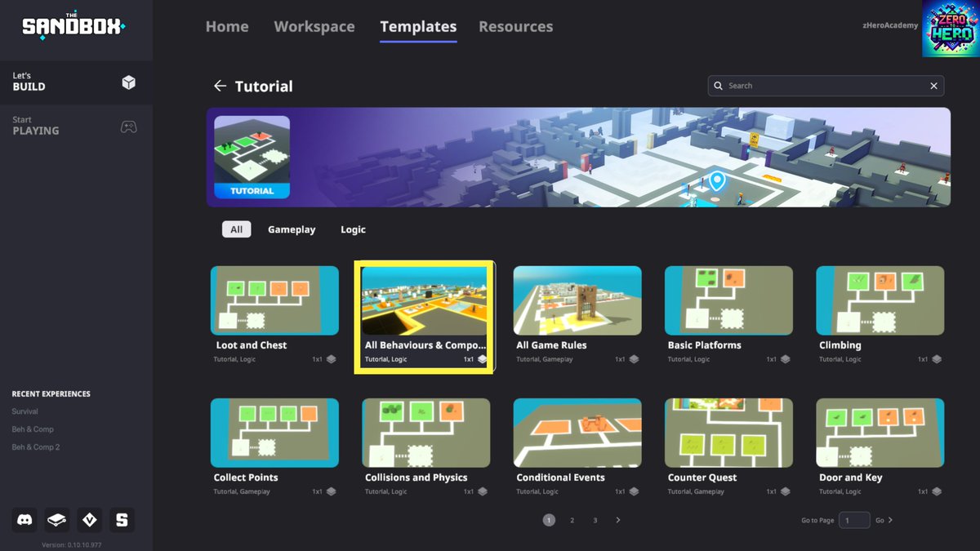980x551 pixels.
Task: Click size cube icon on Basic Platforms
Action: pos(785,359)
